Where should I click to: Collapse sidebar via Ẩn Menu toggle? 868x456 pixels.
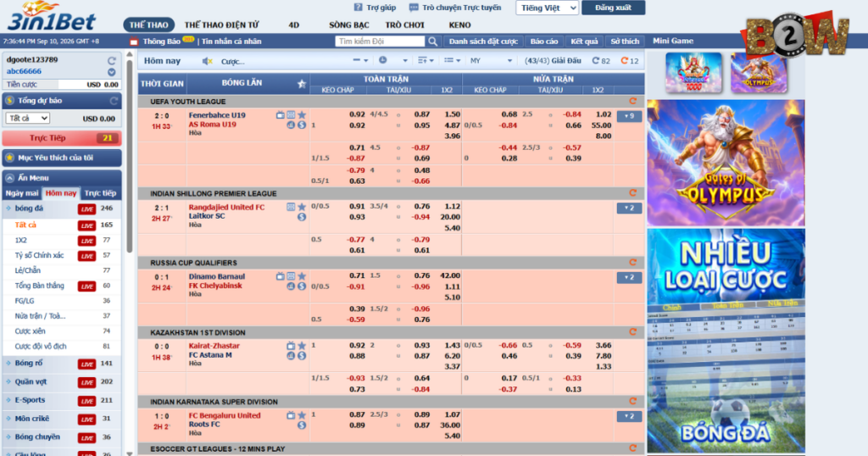[10, 178]
